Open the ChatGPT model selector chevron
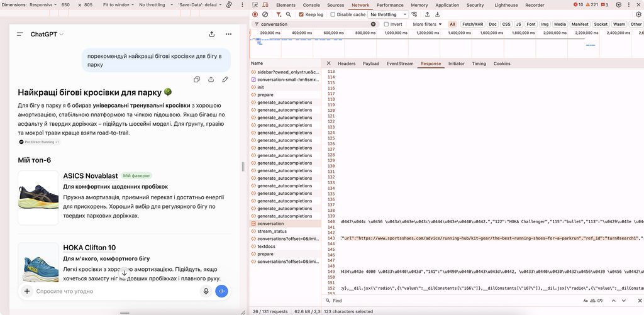Screen dimensions: 644x315 (62, 35)
